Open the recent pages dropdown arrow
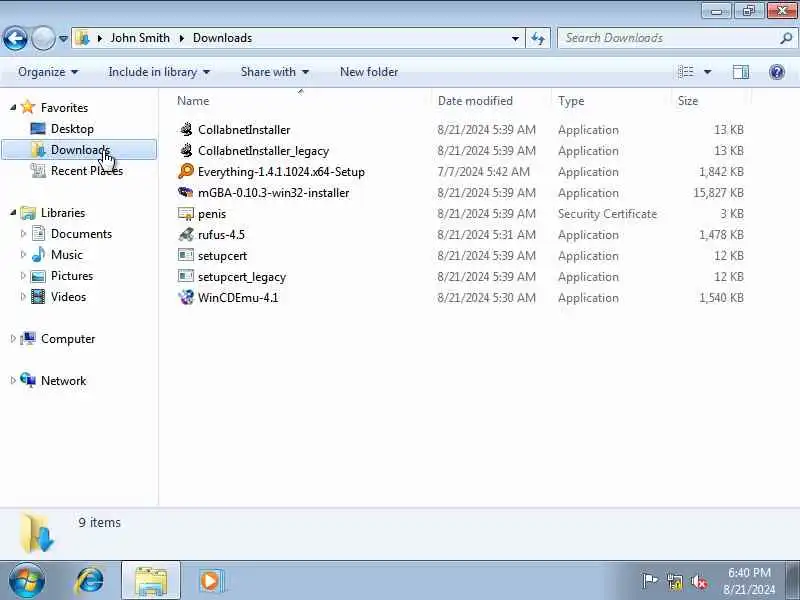The width and height of the screenshot is (800, 600). tap(63, 39)
